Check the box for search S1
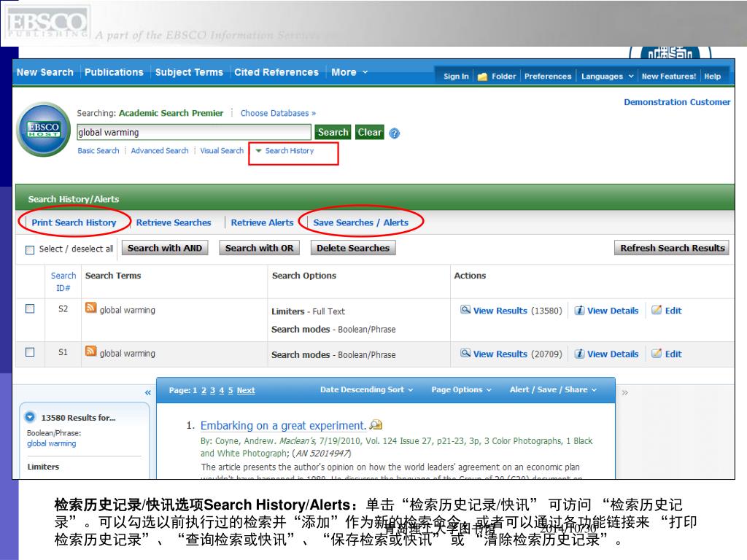This screenshot has height=560, width=747. pyautogui.click(x=30, y=352)
